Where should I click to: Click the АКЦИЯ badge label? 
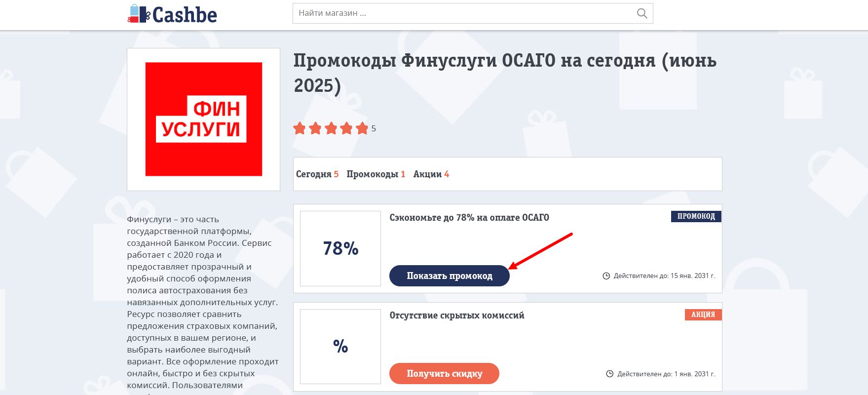[x=703, y=315]
